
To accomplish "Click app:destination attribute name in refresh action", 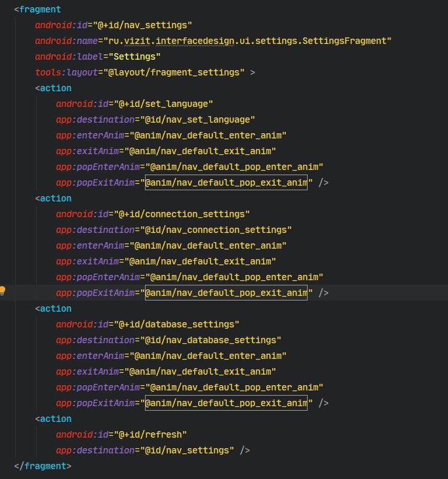I will (x=95, y=451).
